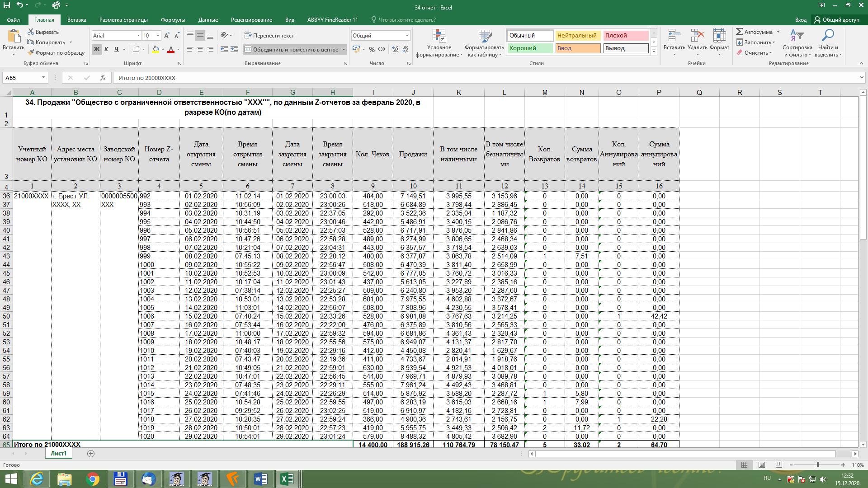
Task: Decrease font size icon
Action: [177, 35]
